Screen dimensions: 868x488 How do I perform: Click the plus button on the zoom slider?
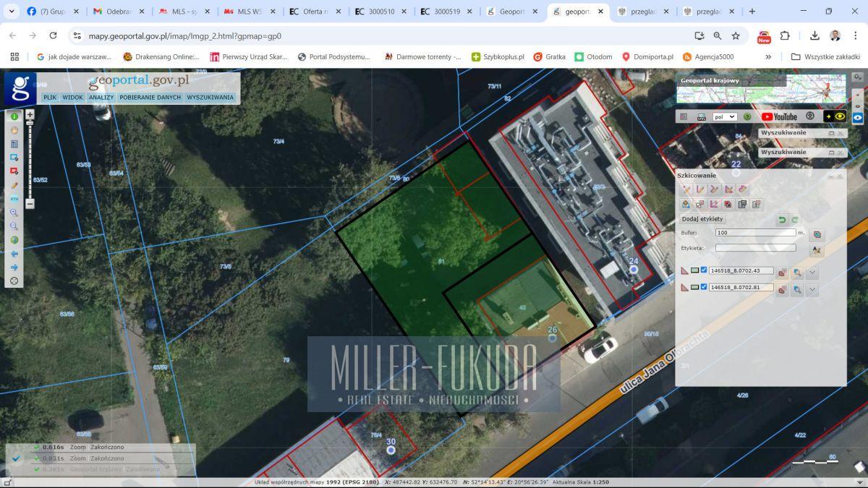click(30, 114)
